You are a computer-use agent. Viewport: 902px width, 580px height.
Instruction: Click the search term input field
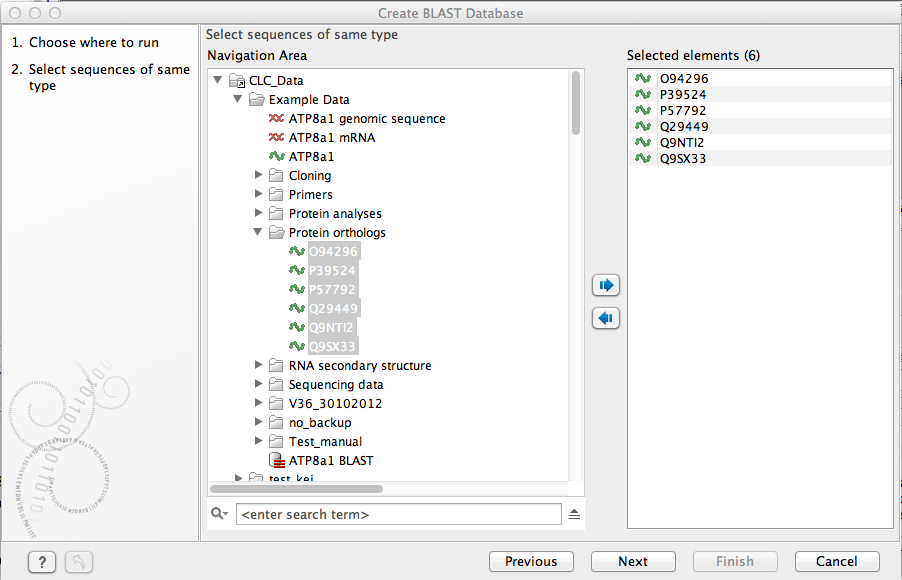[x=398, y=514]
